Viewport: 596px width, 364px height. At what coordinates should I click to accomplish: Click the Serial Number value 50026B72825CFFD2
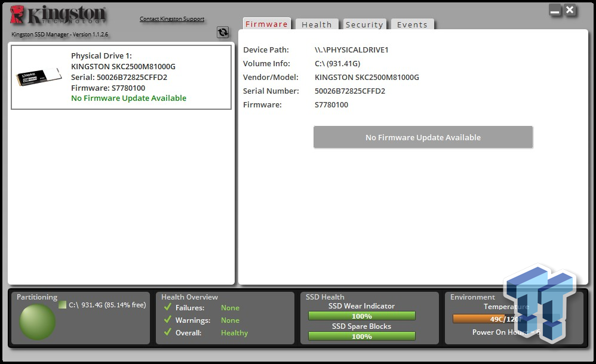coord(350,91)
